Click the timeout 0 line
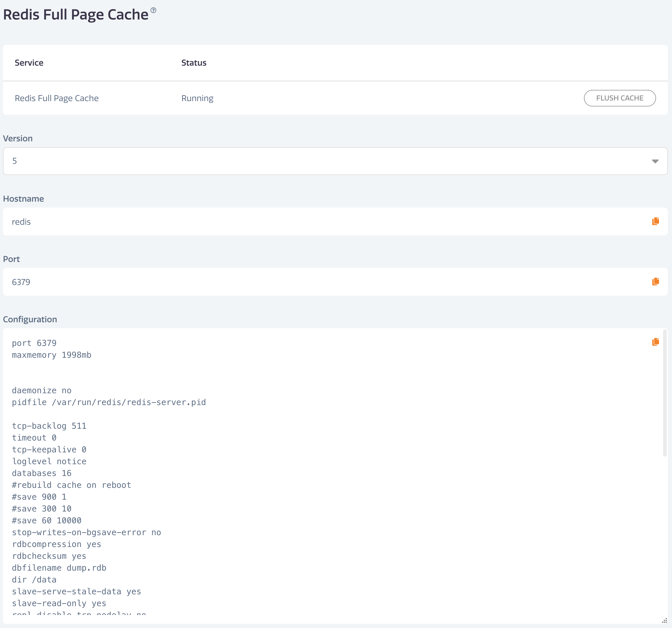Image resolution: width=672 pixels, height=628 pixels. point(34,438)
